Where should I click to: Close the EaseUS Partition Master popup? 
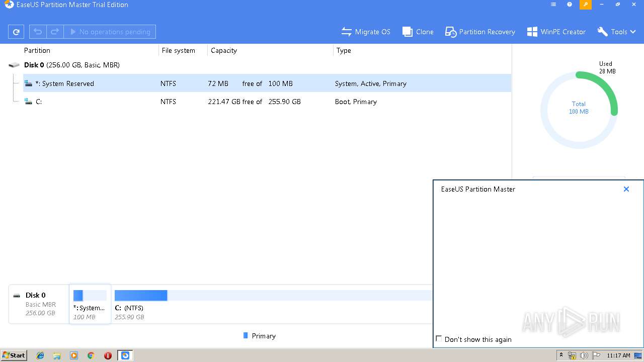(626, 189)
